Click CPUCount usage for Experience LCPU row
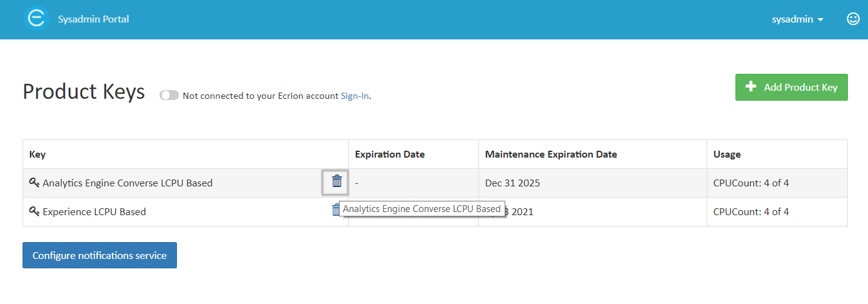 coord(751,212)
